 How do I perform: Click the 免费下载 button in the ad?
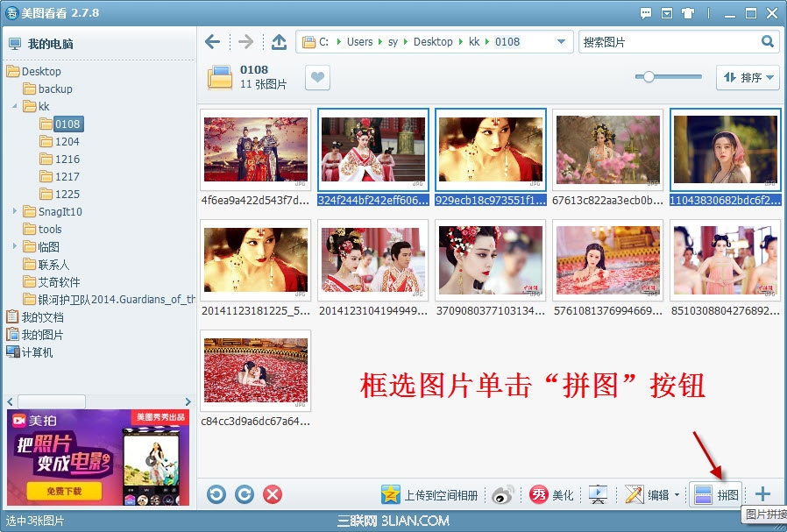[x=64, y=491]
